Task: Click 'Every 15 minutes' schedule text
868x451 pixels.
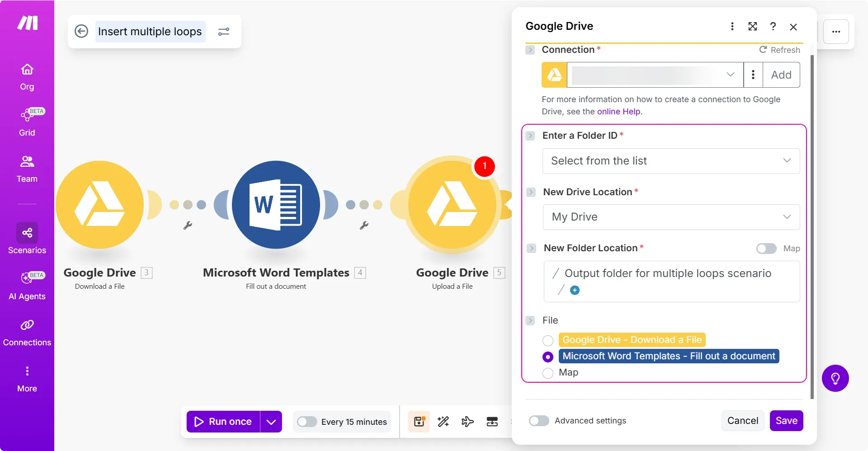Action: pyautogui.click(x=354, y=422)
